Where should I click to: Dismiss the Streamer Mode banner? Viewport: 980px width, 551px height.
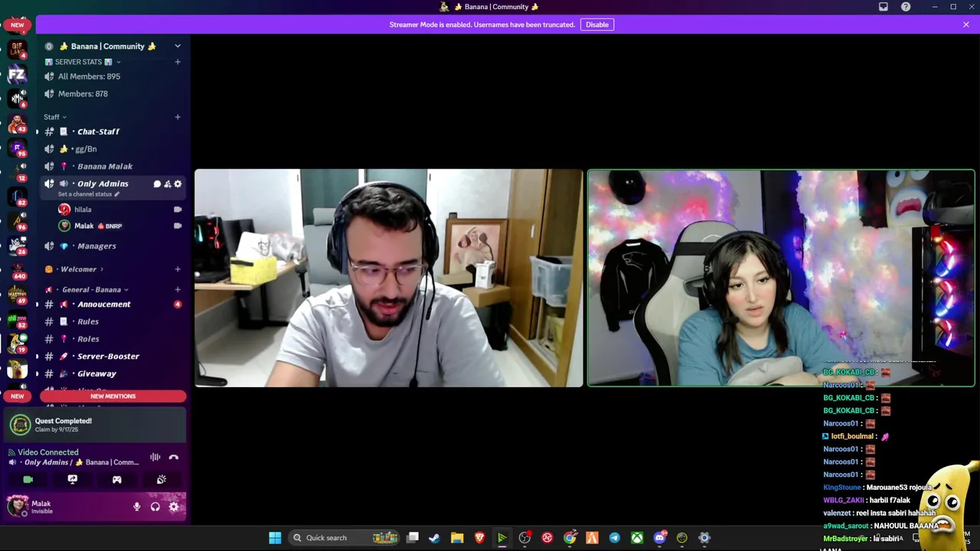click(966, 24)
